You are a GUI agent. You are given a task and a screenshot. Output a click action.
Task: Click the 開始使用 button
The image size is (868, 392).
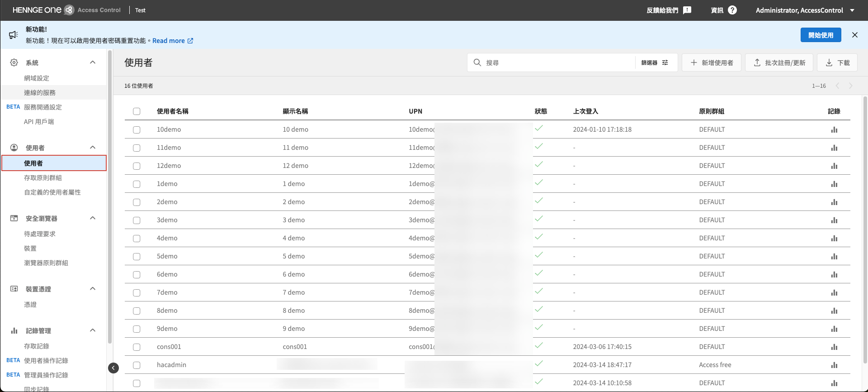(821, 35)
